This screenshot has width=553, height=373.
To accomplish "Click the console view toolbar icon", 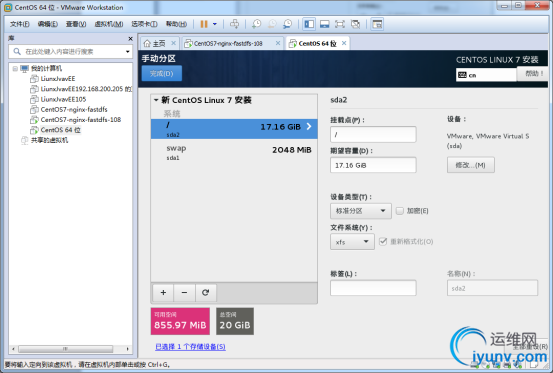I will pyautogui.click(x=377, y=24).
